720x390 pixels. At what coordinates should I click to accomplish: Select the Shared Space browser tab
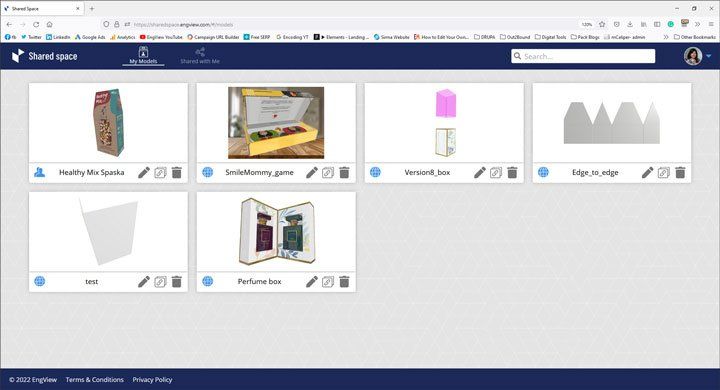pos(42,8)
